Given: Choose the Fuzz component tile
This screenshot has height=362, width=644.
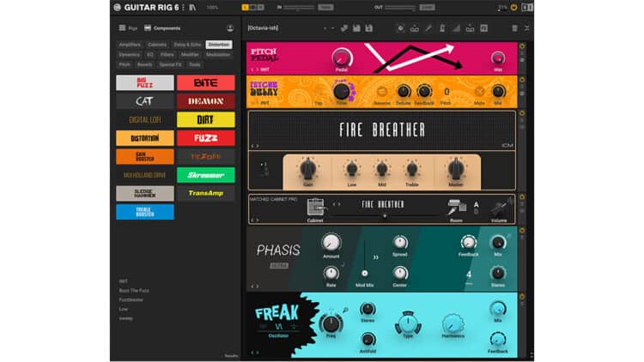Looking at the screenshot, I should (206, 138).
